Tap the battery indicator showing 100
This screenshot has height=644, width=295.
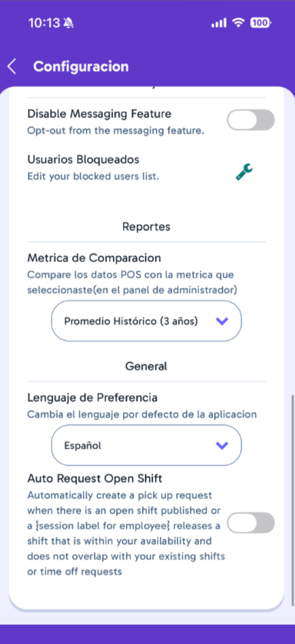point(260,23)
